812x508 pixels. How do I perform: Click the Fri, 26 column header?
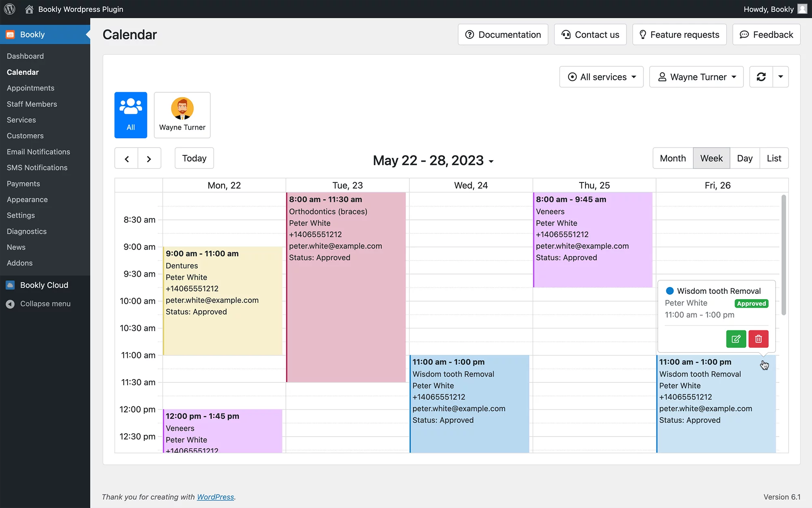(x=718, y=185)
